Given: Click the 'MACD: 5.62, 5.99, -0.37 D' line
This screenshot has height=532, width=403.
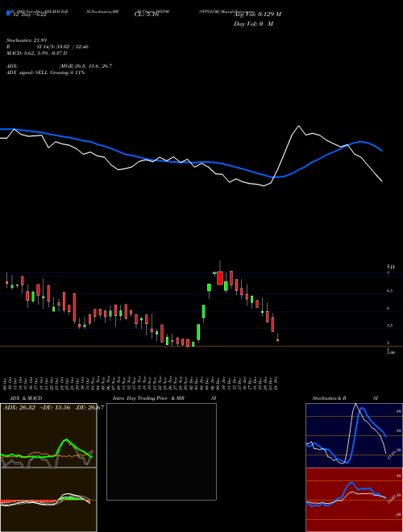Looking at the screenshot, I should point(36,53).
